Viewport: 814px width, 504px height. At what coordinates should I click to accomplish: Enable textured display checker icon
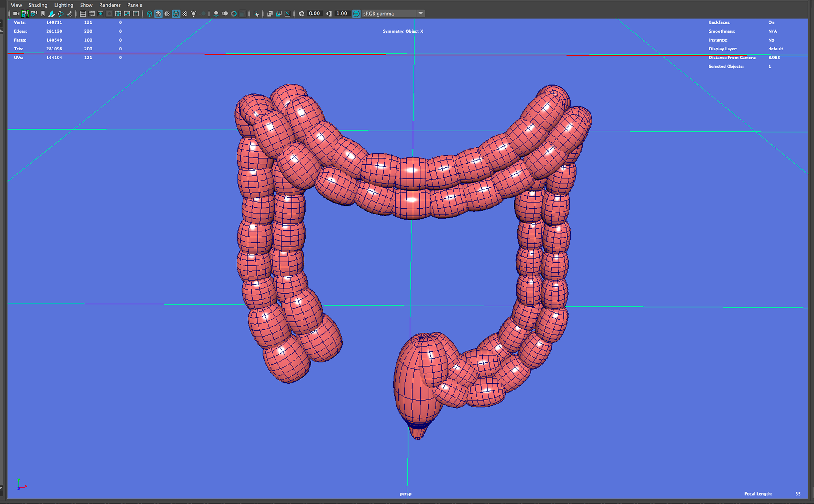point(185,14)
